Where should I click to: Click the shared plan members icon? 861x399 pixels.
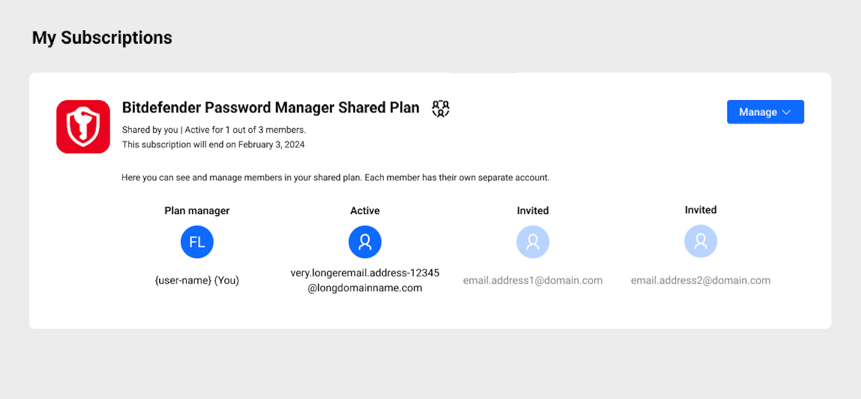(440, 108)
